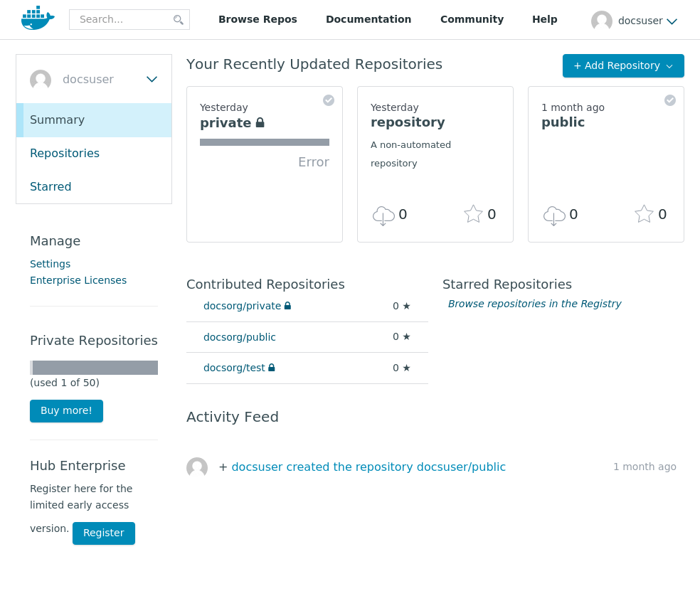The width and height of the screenshot is (700, 596).
Task: Click the star in docsorg/private row
Action: coord(406,306)
